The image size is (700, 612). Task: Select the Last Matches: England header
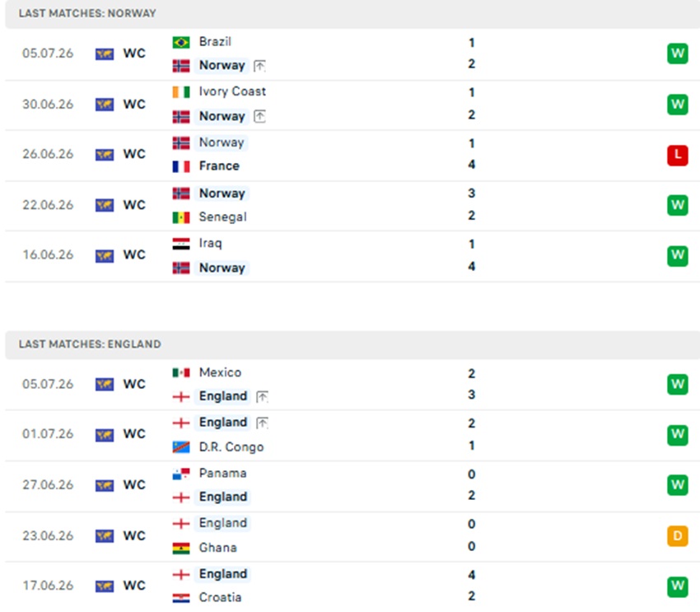pos(90,344)
